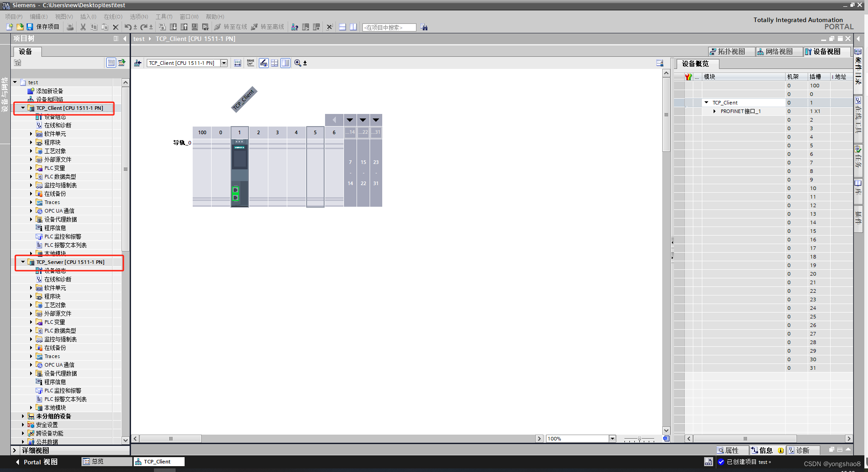The width and height of the screenshot is (868, 472).
Task: Open the 100% zoom level dropdown
Action: pos(612,439)
